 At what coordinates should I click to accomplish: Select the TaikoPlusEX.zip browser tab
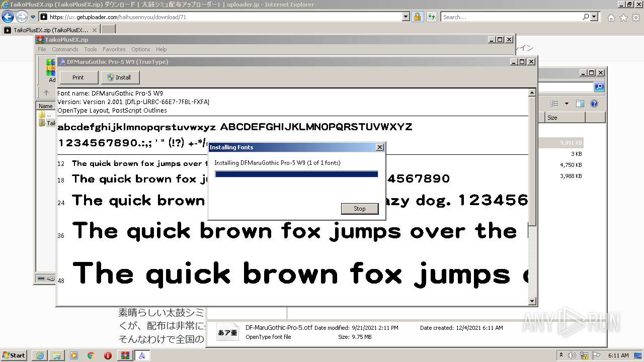tap(50, 30)
